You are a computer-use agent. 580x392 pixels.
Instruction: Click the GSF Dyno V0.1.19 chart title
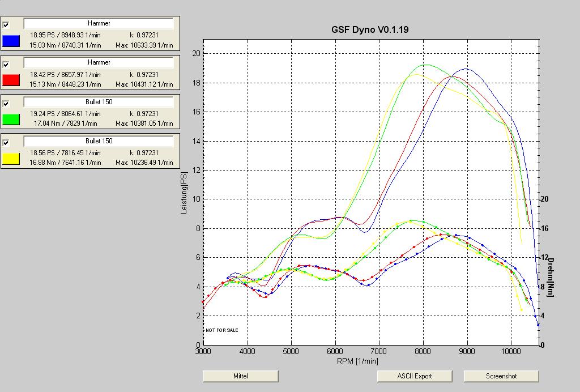(370, 29)
